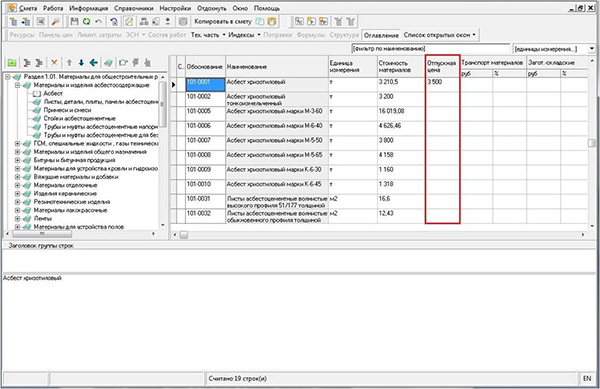Click the magnifier search icon in main toolbar
Image resolution: width=600 pixels, height=389 pixels.
point(55,21)
